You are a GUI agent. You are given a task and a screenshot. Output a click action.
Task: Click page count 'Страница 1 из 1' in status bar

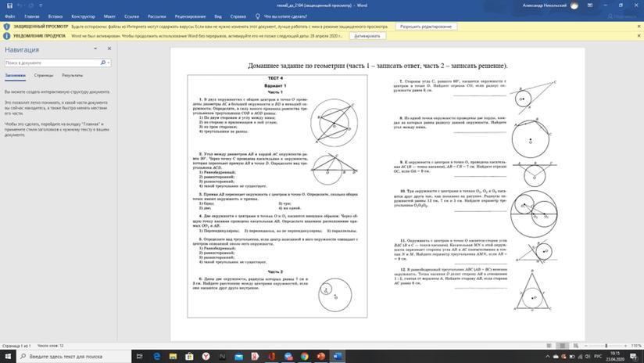pos(16,346)
